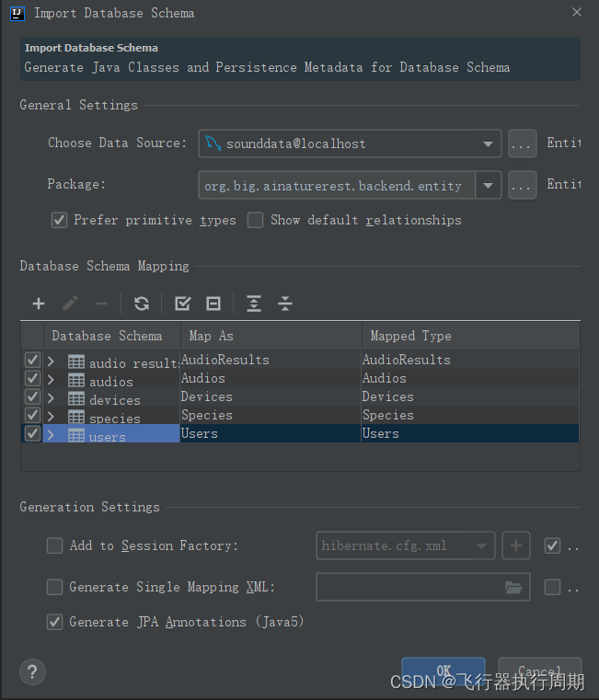599x700 pixels.
Task: Open the Package dropdown arrow
Action: tap(489, 185)
